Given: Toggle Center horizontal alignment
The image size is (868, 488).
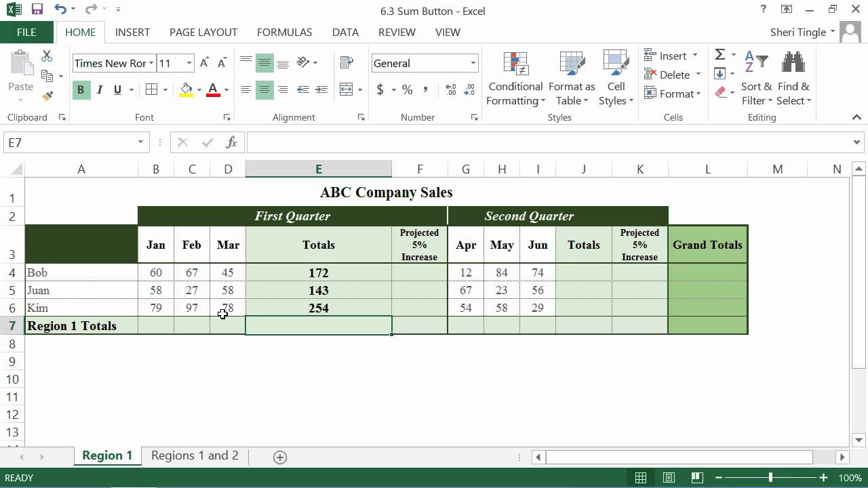Looking at the screenshot, I should tap(264, 89).
